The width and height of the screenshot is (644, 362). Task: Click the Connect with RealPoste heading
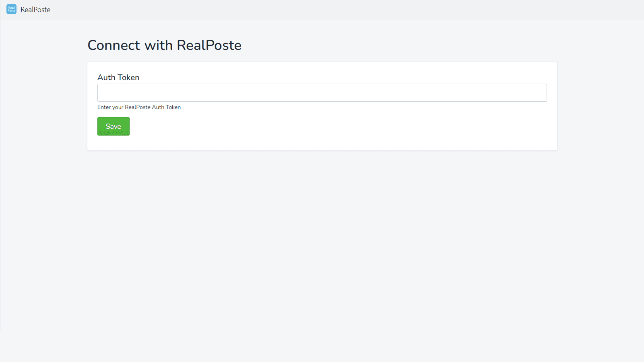coord(164,45)
